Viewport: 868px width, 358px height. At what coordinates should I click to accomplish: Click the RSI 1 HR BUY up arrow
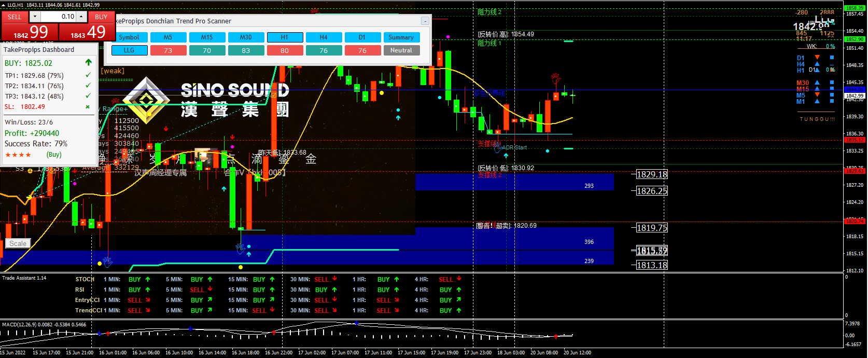tap(397, 290)
